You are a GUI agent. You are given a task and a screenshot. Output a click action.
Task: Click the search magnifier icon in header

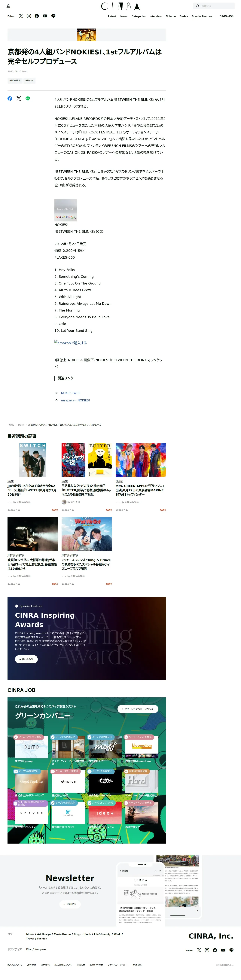197,6
